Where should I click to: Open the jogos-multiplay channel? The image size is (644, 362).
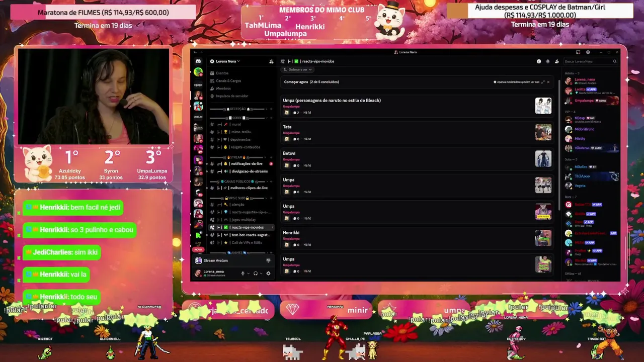tap(242, 220)
